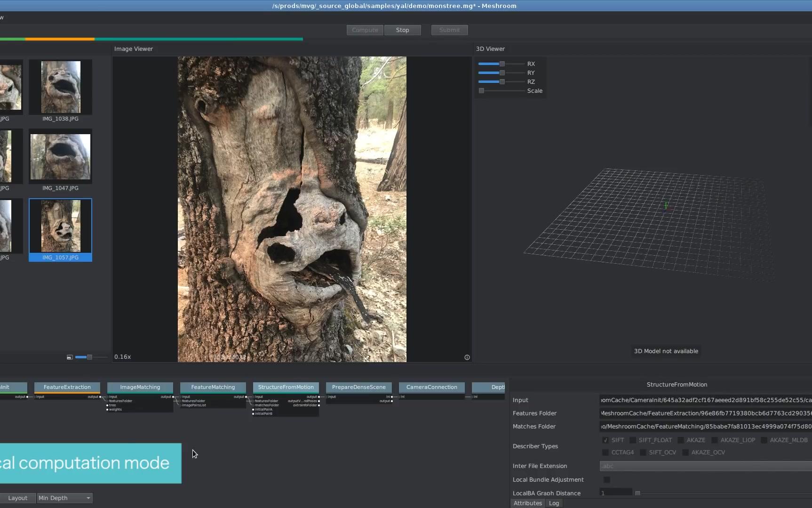Click StructureFromMotion node output pin
812x508 pixels.
[x=319, y=397]
